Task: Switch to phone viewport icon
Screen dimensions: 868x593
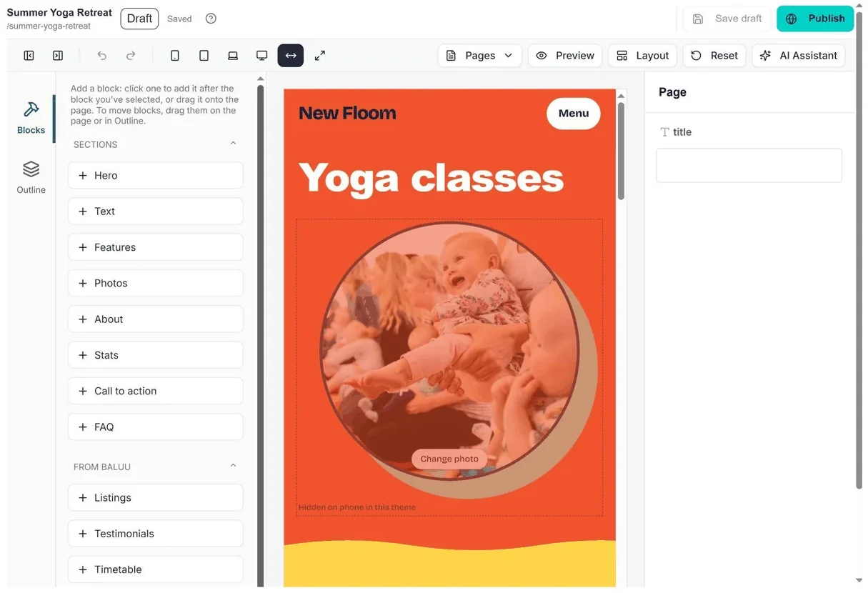Action: (x=175, y=56)
